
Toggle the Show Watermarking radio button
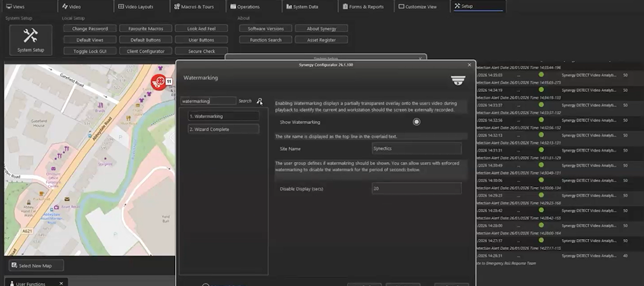(x=416, y=122)
